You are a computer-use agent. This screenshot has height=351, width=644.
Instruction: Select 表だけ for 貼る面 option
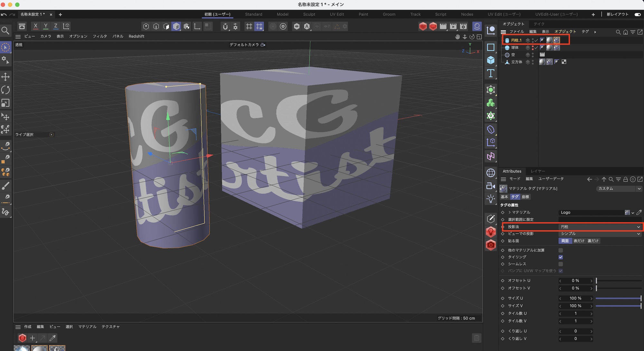[x=579, y=241]
